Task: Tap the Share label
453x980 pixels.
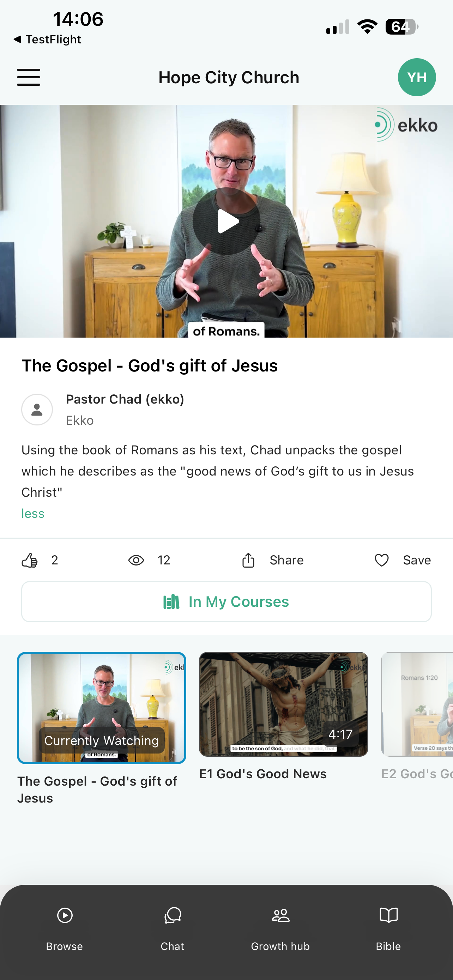Action: click(287, 560)
